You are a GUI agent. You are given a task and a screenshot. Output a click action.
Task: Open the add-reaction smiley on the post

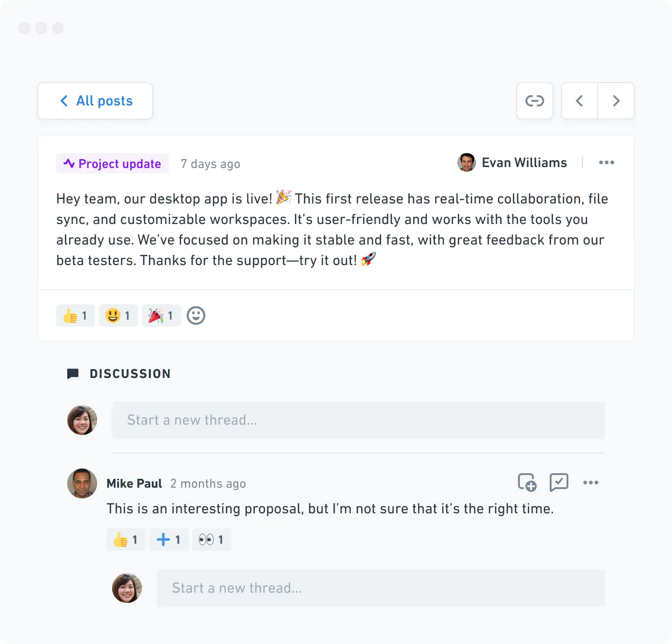196,315
